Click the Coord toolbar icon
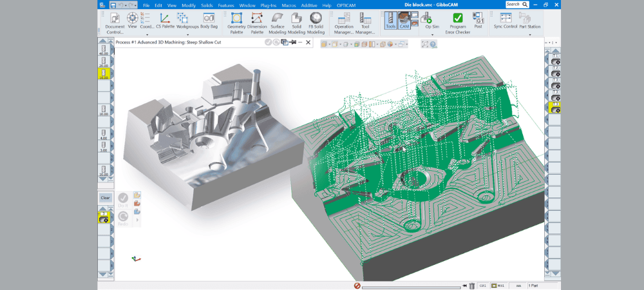 pyautogui.click(x=147, y=21)
